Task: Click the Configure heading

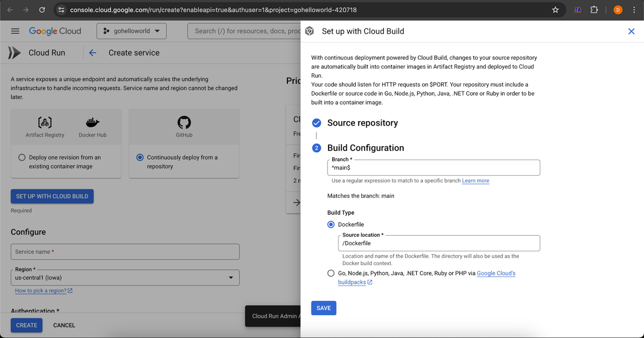Action: click(28, 232)
